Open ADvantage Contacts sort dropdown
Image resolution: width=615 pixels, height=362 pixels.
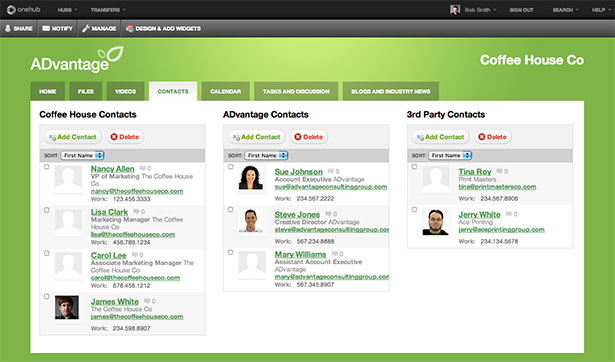click(x=266, y=155)
